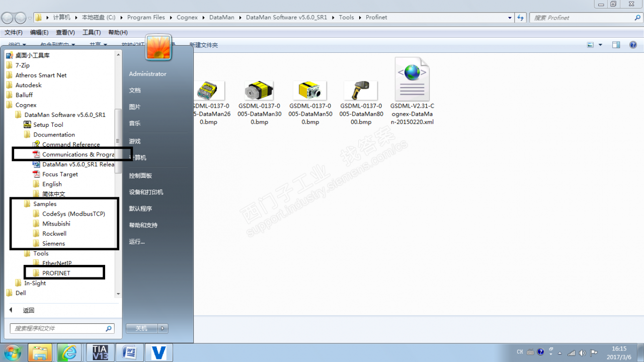Launch Internet Explorer from the taskbar

(x=69, y=352)
